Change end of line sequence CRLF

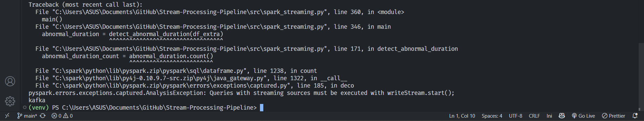tap(534, 116)
